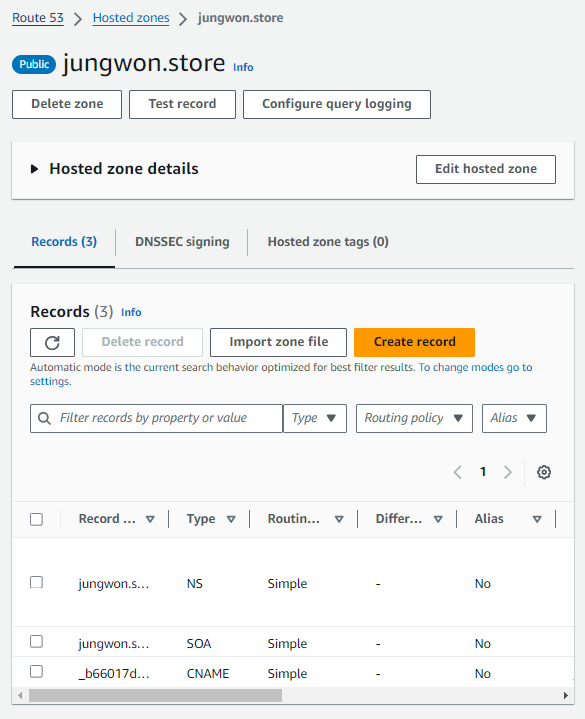Open the Routing policy filter dropdown
This screenshot has height=719, width=585.
(x=414, y=418)
